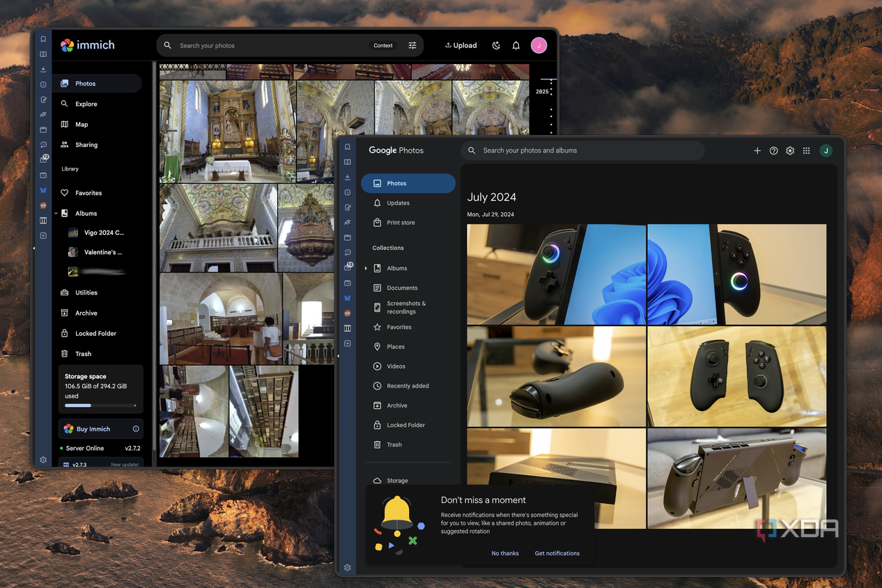Toggle Immich dark mode moon icon
The image size is (882, 588).
pyautogui.click(x=496, y=45)
